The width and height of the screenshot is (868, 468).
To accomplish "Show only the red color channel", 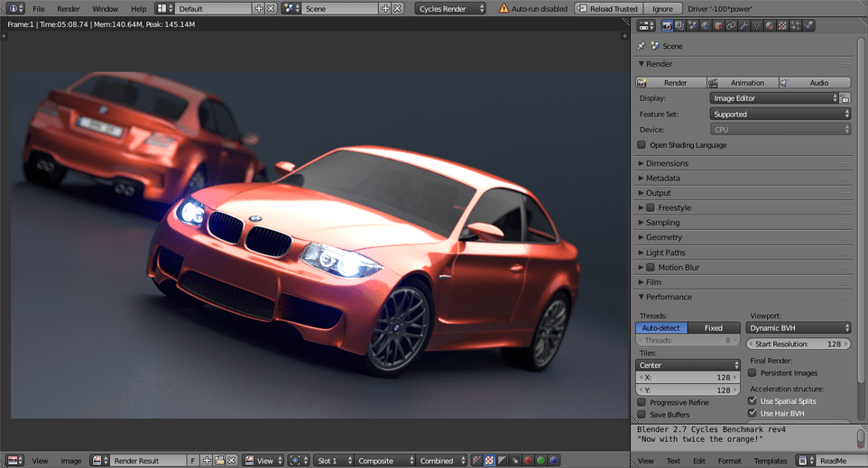I will coord(528,460).
